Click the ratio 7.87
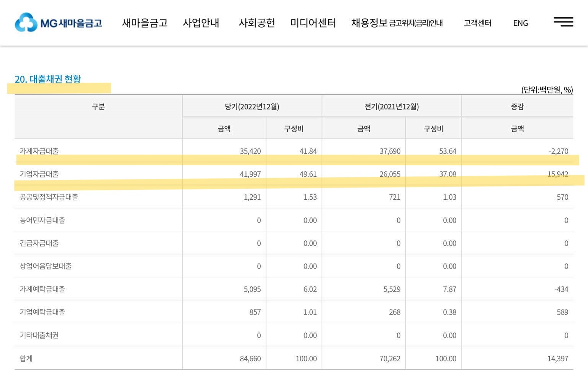588x388 pixels. [450, 290]
